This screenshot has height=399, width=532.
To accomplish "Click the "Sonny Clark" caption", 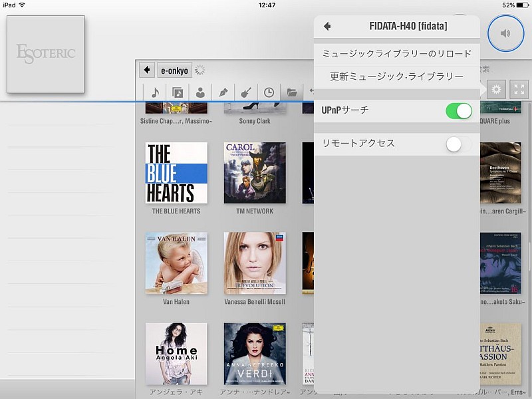I will (255, 121).
